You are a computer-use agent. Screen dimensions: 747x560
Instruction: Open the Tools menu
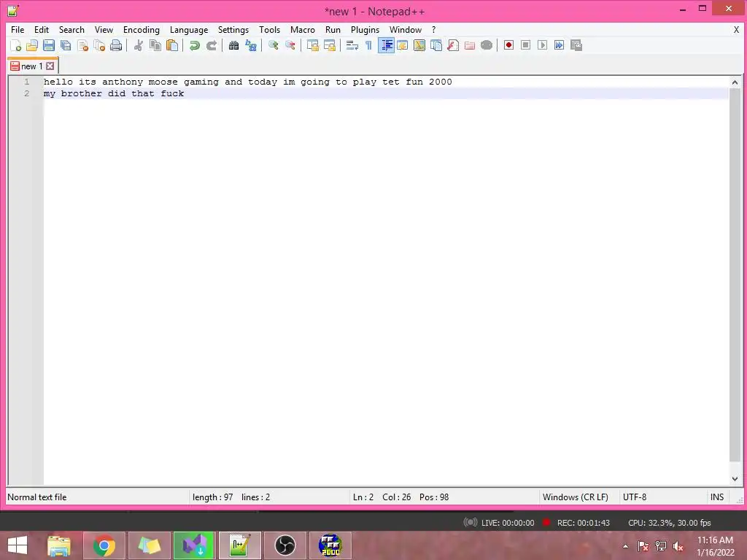point(270,29)
